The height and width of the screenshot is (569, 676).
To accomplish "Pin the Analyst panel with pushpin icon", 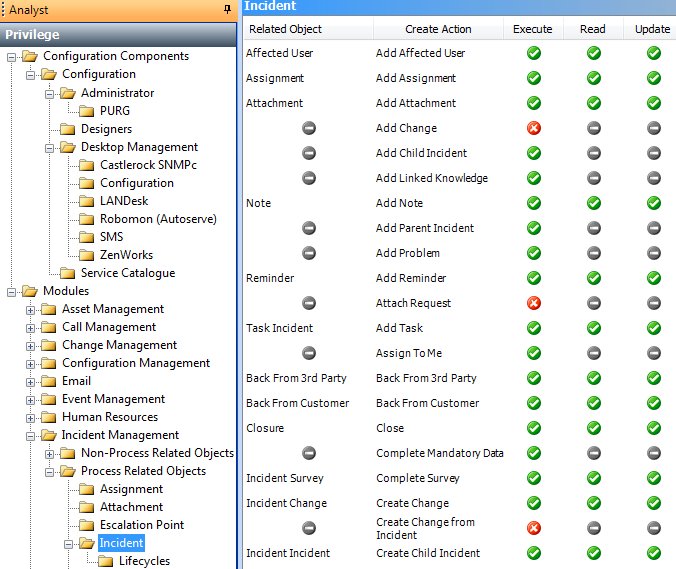I will click(x=227, y=9).
